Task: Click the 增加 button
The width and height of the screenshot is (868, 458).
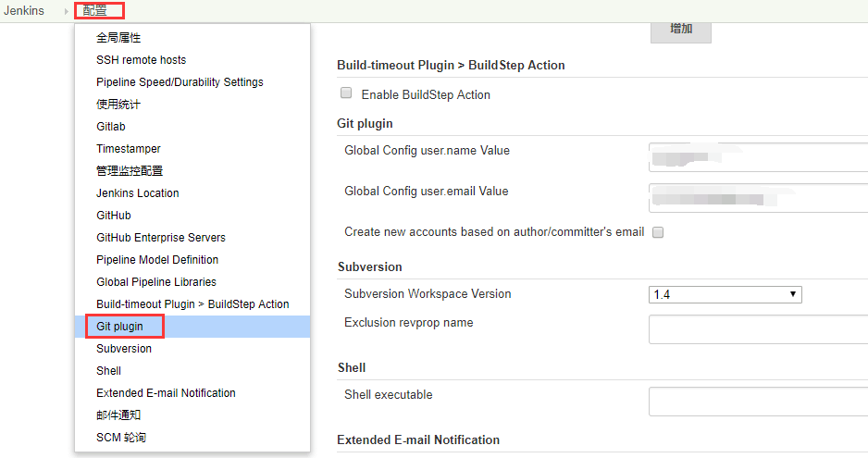Action: click(681, 31)
